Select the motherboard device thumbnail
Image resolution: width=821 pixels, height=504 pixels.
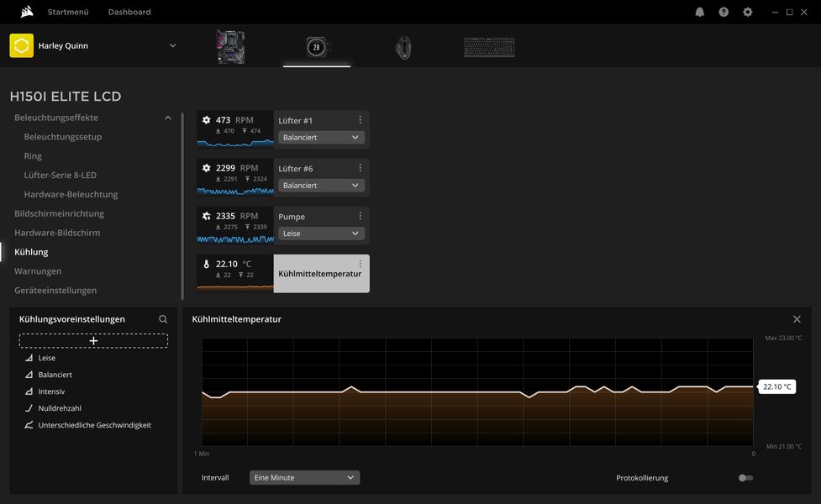tap(230, 47)
